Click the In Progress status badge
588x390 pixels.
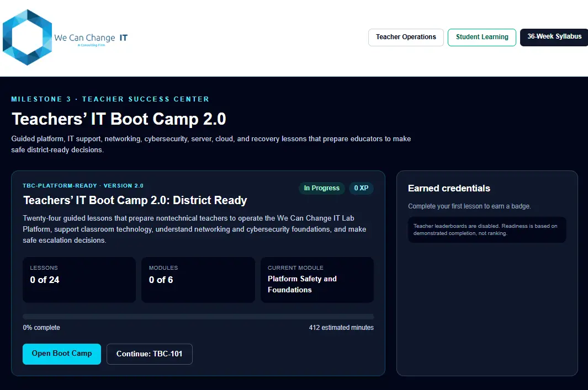pos(322,188)
